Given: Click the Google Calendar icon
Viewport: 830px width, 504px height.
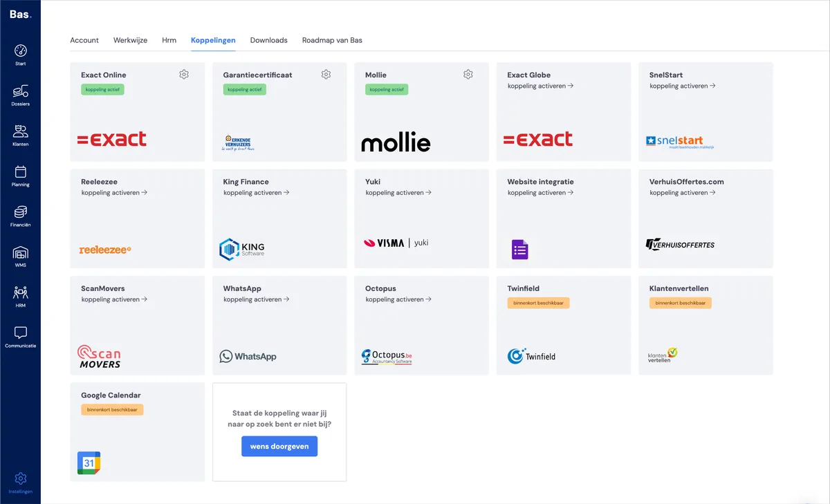Looking at the screenshot, I should tap(89, 463).
